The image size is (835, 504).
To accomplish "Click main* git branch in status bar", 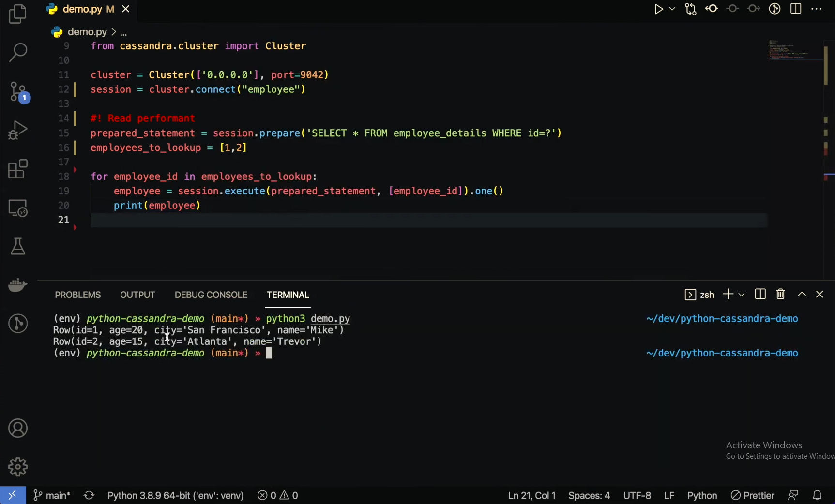I will click(52, 495).
